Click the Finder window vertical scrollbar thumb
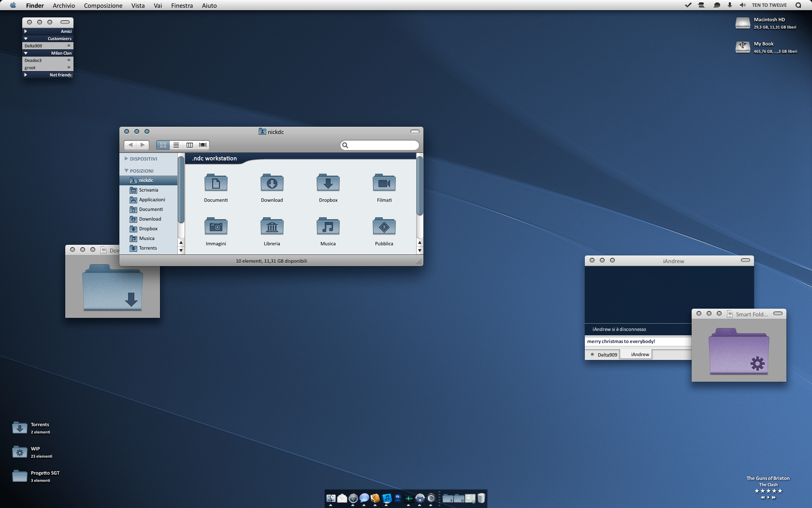The image size is (812, 508). (420, 185)
